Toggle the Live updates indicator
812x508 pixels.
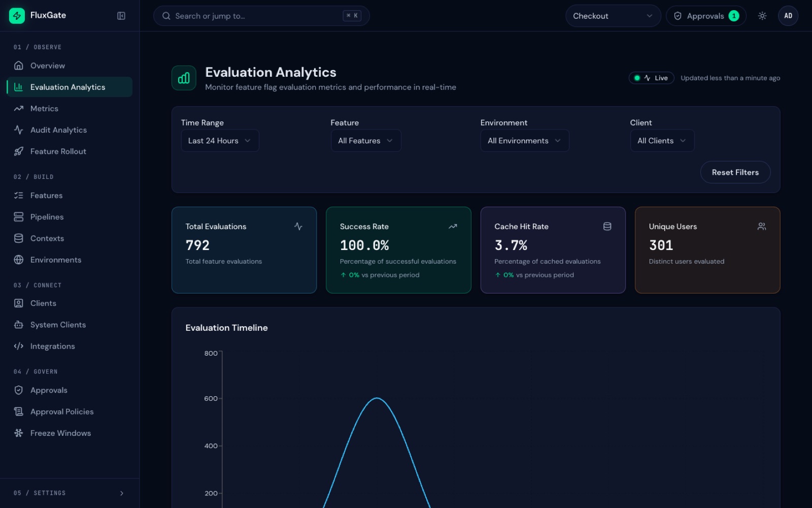(x=652, y=78)
